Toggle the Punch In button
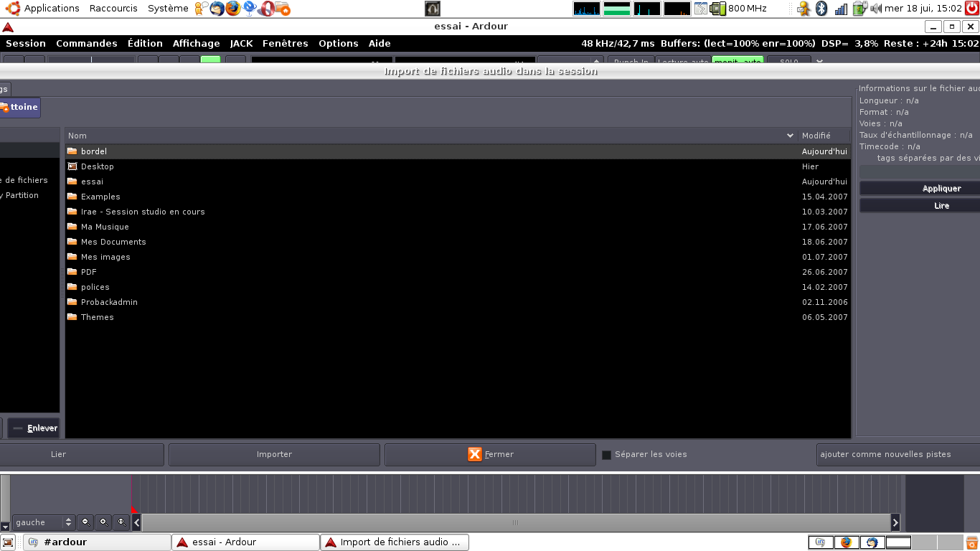Image resolution: width=980 pixels, height=551 pixels. coord(631,62)
